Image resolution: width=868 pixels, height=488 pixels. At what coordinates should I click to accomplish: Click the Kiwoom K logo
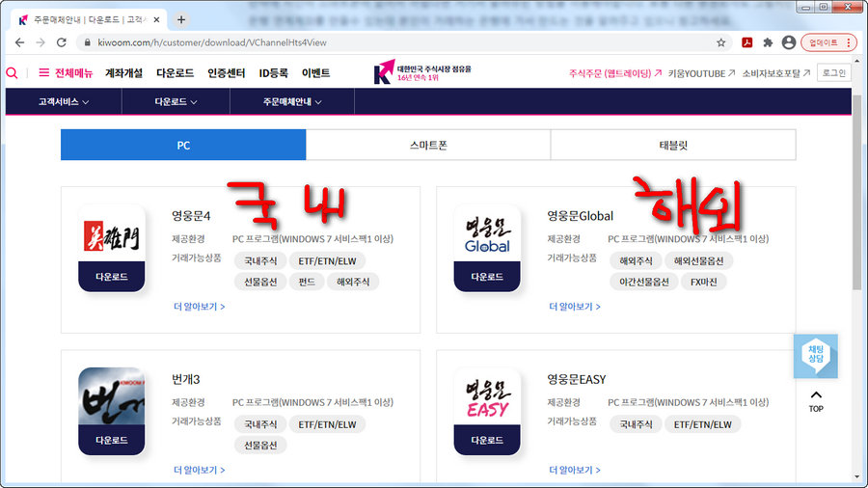384,72
